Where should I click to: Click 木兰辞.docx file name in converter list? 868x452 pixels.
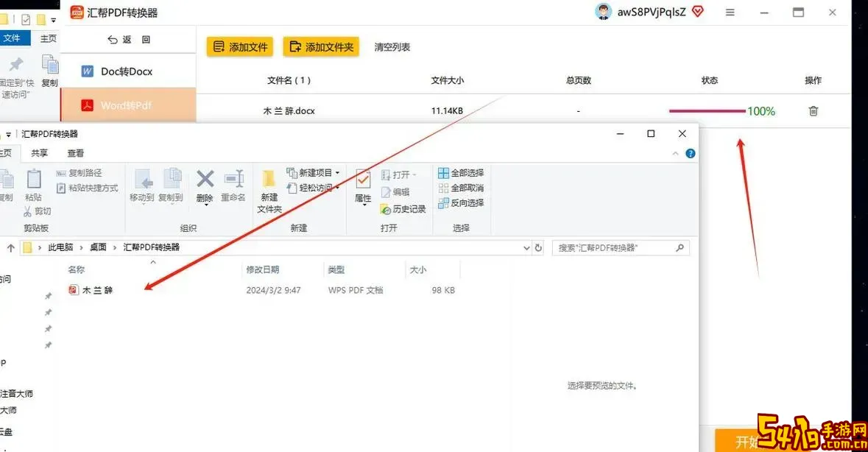pos(289,110)
